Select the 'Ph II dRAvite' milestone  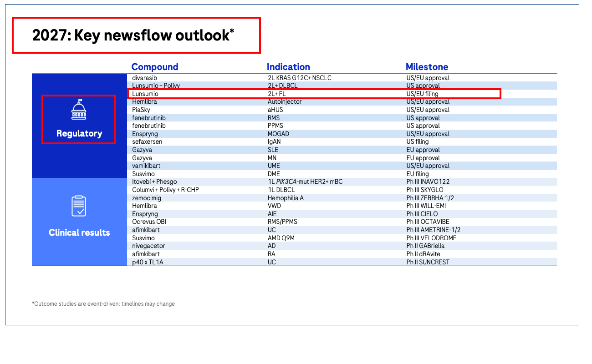[x=424, y=254]
